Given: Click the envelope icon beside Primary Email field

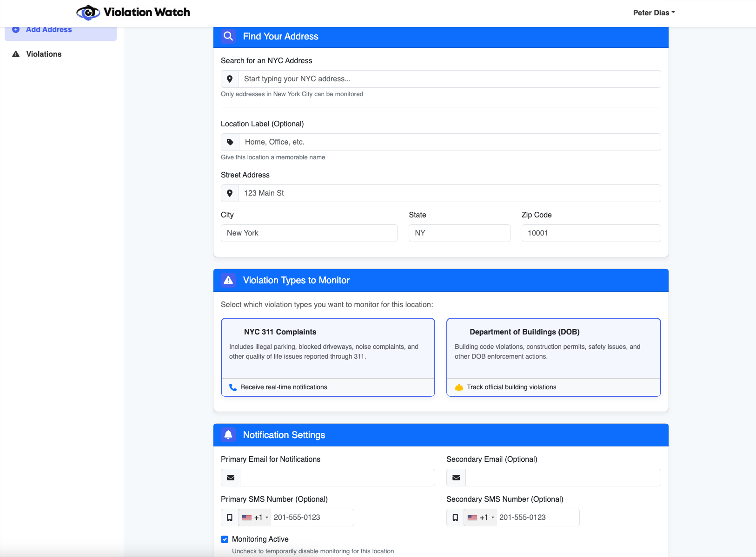Looking at the screenshot, I should (230, 477).
